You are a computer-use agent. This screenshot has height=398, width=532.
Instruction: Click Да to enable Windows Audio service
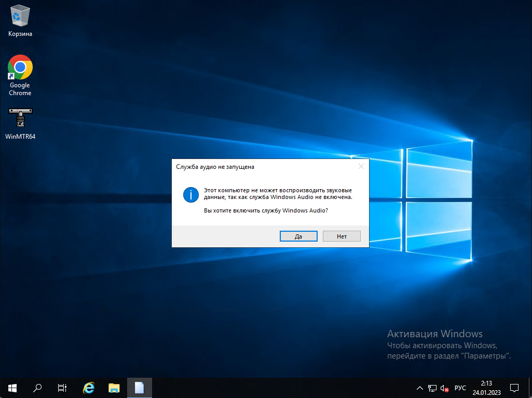click(x=298, y=236)
